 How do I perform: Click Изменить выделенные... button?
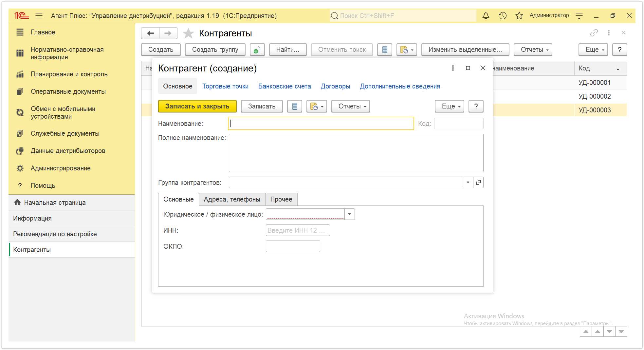465,49
